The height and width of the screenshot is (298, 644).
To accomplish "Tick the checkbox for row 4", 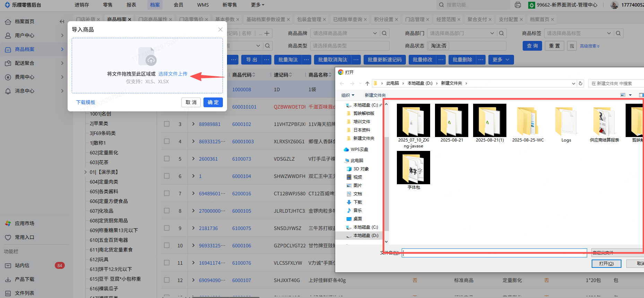I will (167, 141).
